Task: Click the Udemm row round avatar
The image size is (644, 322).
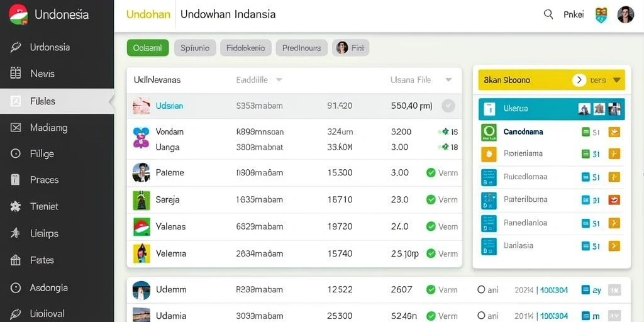Action: [x=142, y=290]
